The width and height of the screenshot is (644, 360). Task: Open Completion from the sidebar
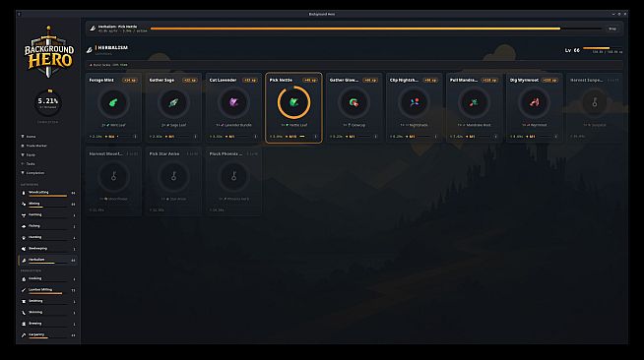(x=47, y=172)
